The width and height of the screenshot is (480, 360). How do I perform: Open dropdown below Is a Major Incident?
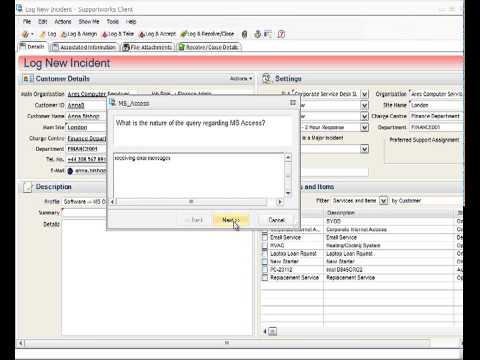365,149
